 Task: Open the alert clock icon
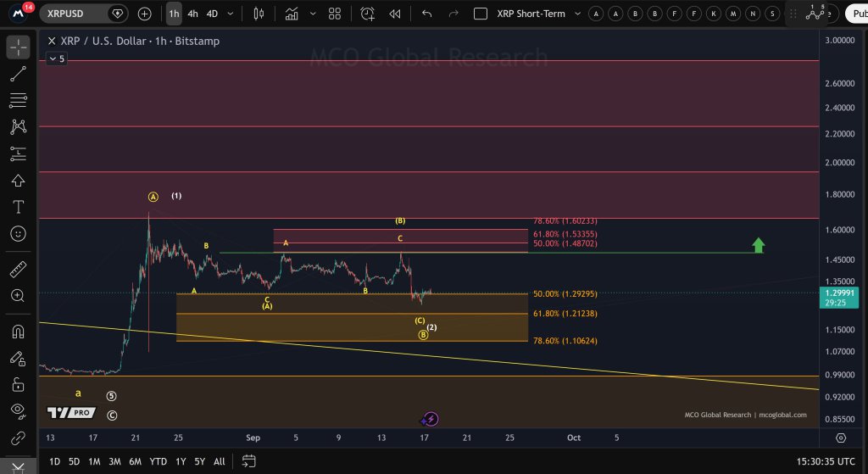click(x=367, y=14)
